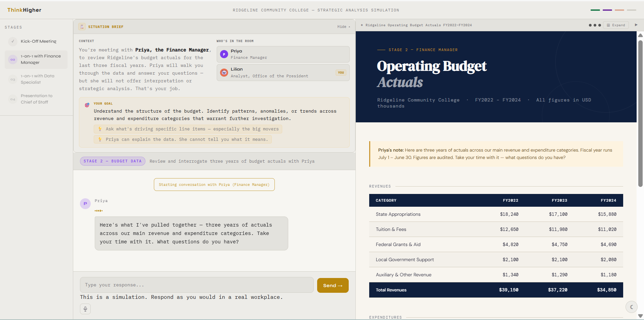Click Priya's avatar in the chat message
The height and width of the screenshot is (320, 644).
coord(85,203)
